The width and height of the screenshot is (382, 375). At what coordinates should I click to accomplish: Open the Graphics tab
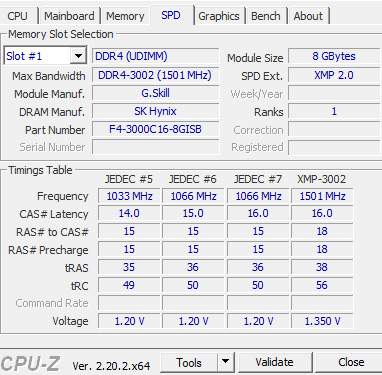point(219,16)
